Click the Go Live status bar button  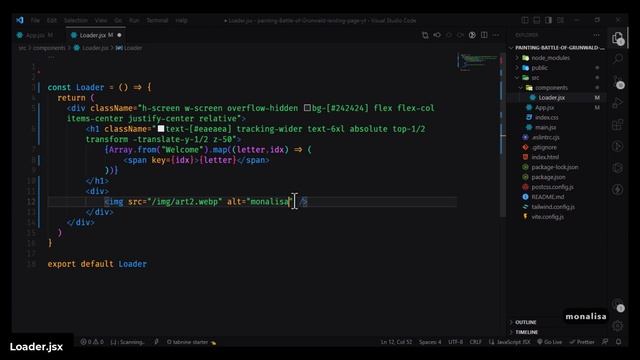pos(549,342)
